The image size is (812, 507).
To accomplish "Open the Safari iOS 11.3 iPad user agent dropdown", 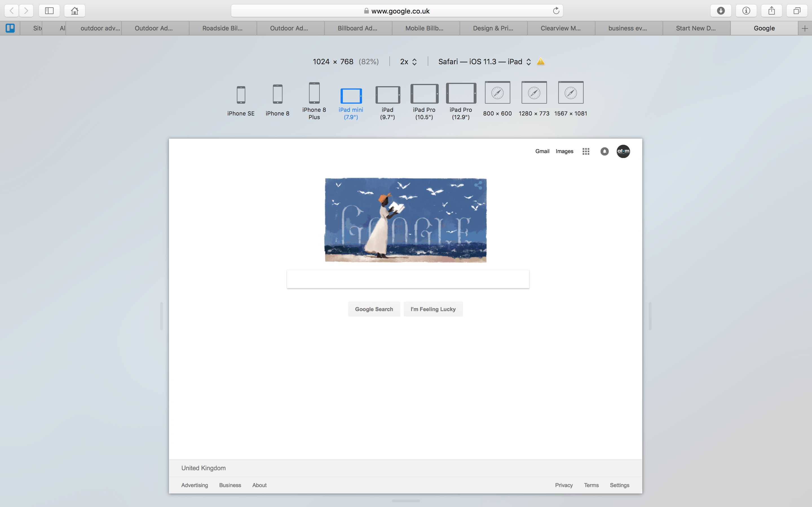I will 484,62.
